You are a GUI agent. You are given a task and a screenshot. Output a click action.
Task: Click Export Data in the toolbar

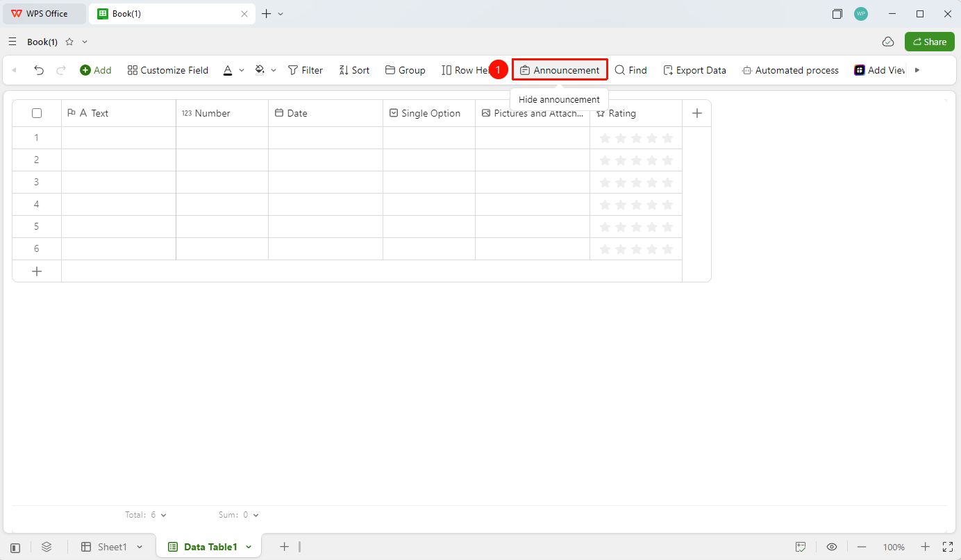click(x=694, y=70)
